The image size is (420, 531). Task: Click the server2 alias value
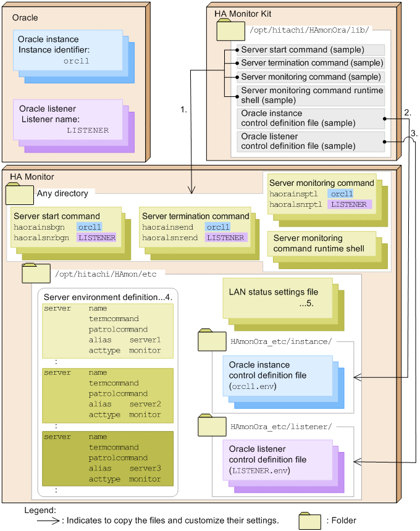[145, 404]
